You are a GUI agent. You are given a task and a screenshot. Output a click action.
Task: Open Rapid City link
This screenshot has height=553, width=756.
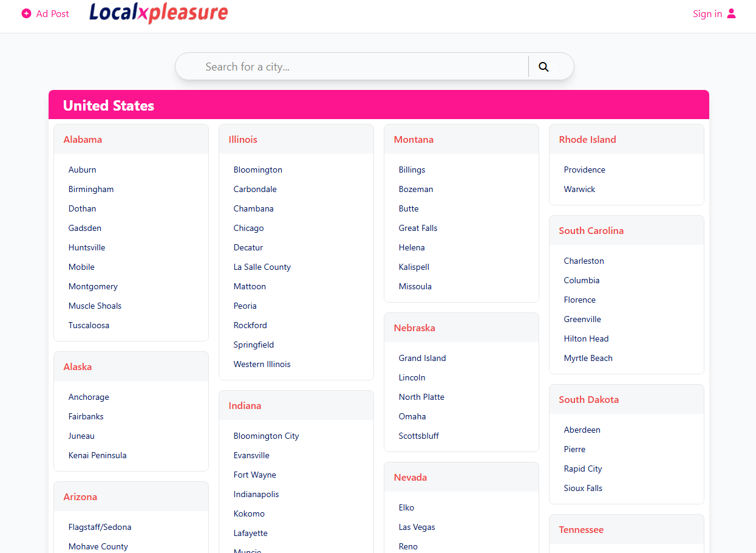click(x=583, y=469)
